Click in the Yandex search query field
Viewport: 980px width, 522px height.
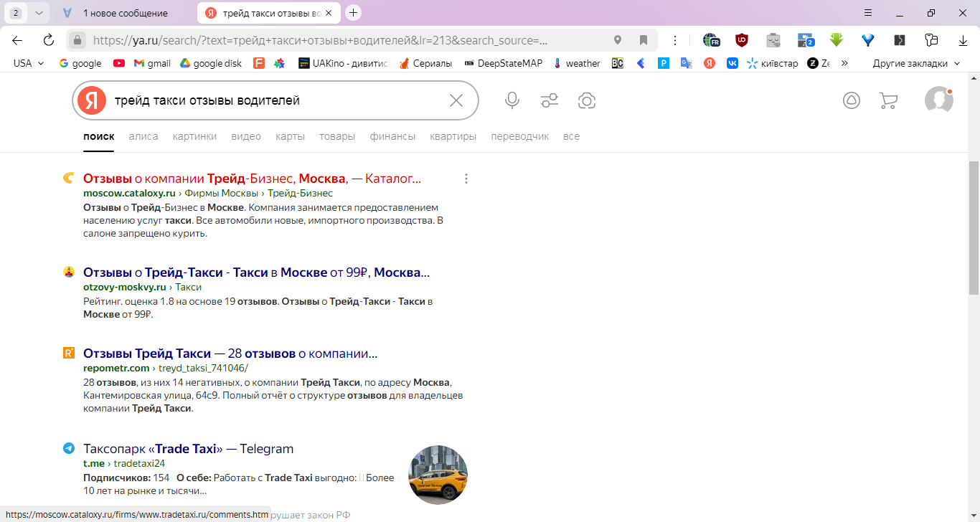click(276, 100)
